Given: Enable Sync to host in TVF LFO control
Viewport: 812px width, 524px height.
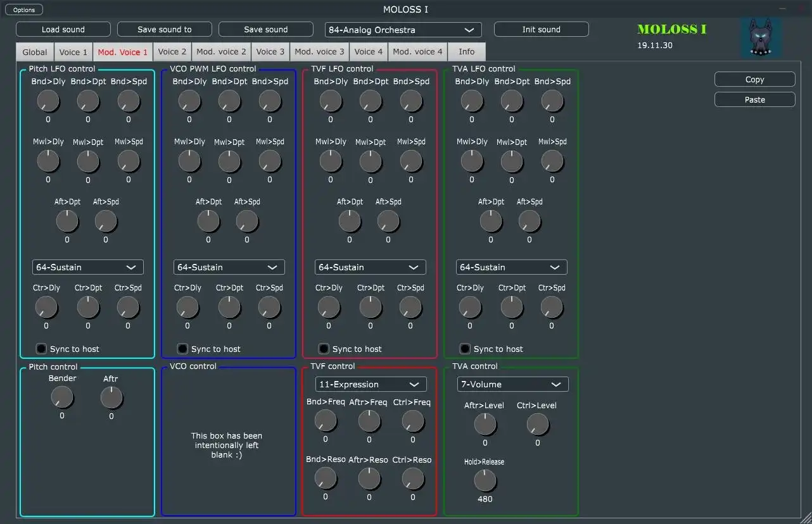Looking at the screenshot, I should point(324,349).
